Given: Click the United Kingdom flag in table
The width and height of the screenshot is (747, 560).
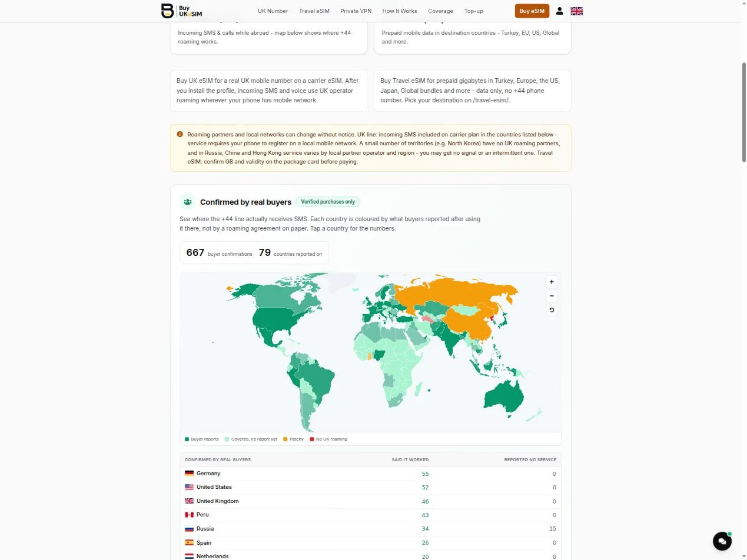Looking at the screenshot, I should [x=189, y=501].
